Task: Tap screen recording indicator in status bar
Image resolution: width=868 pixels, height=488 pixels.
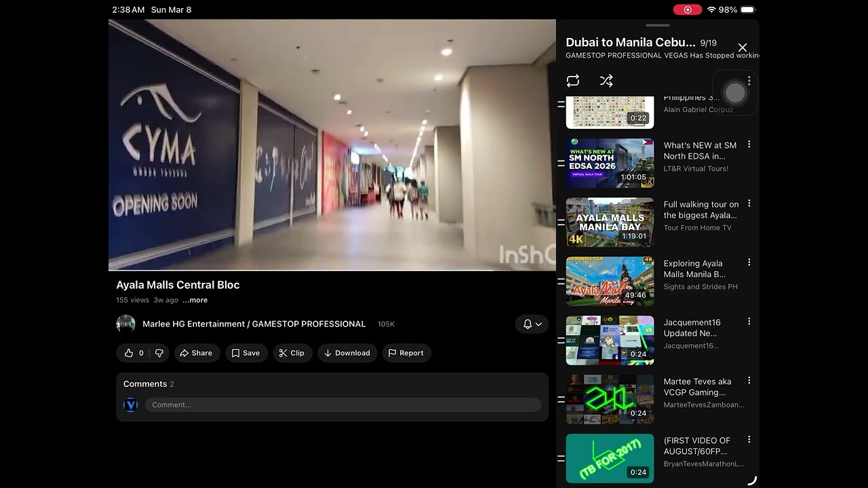Action: point(688,10)
